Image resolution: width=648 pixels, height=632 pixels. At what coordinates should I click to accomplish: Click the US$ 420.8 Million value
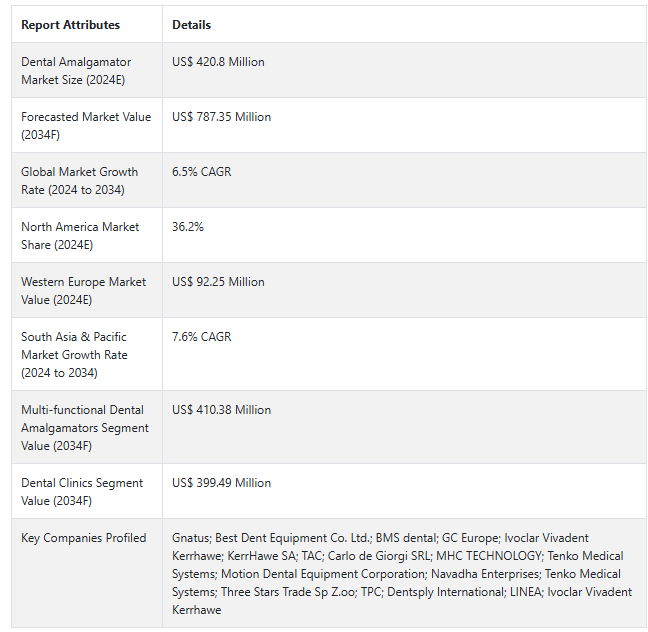click(x=218, y=62)
